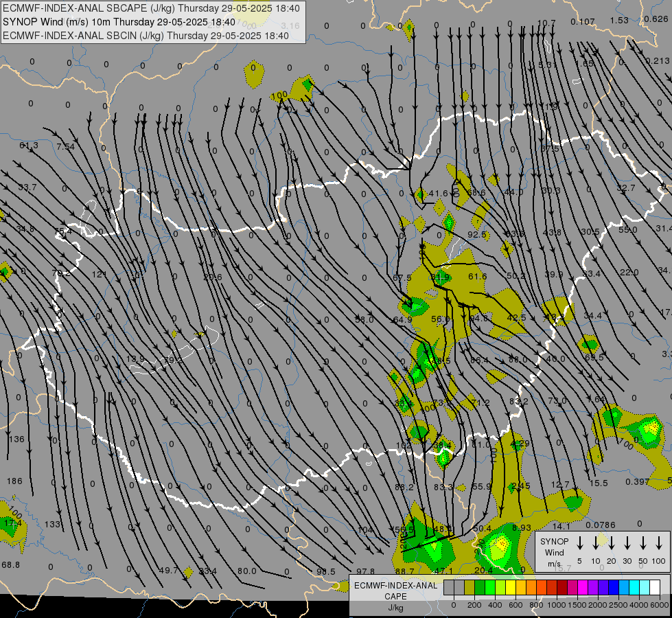Image resolution: width=672 pixels, height=618 pixels.
Task: Click the map value 68.8
Action: pos(11,565)
